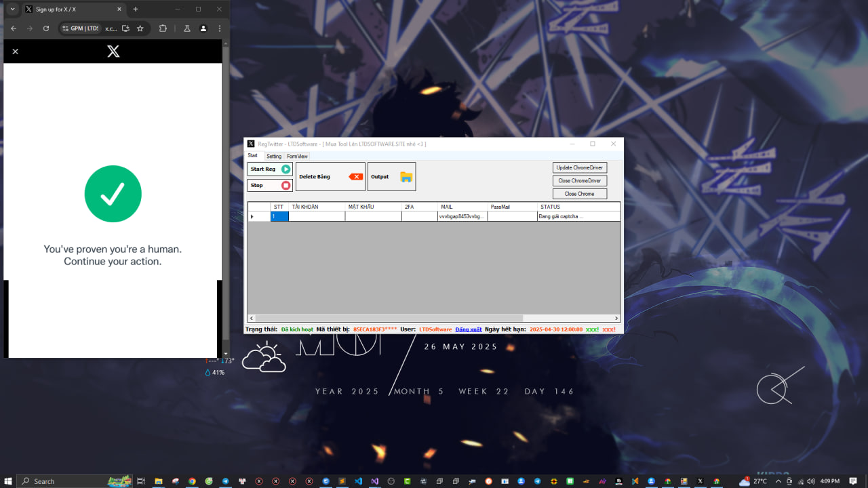Select the MẬT KHẨU column header
868x488 pixels.
coord(373,207)
